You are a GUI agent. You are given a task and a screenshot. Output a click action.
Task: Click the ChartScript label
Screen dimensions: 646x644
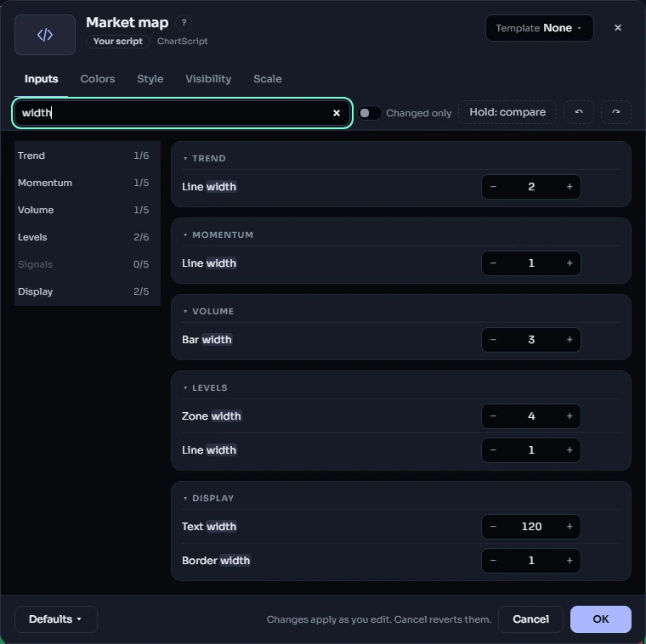pos(183,41)
